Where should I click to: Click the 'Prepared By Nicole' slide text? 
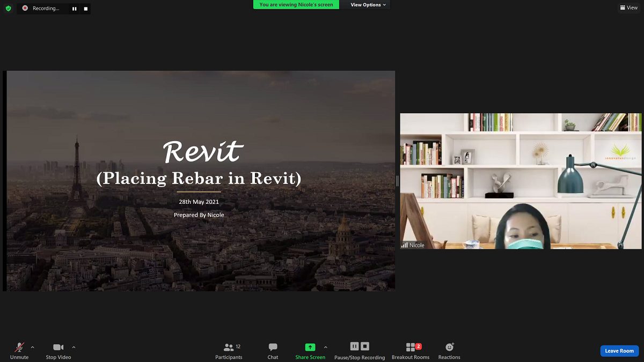[x=199, y=215]
